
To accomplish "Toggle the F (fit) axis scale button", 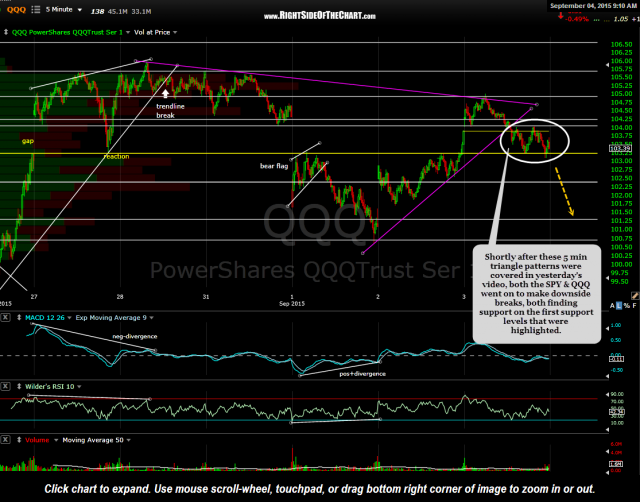I will tap(634, 306).
